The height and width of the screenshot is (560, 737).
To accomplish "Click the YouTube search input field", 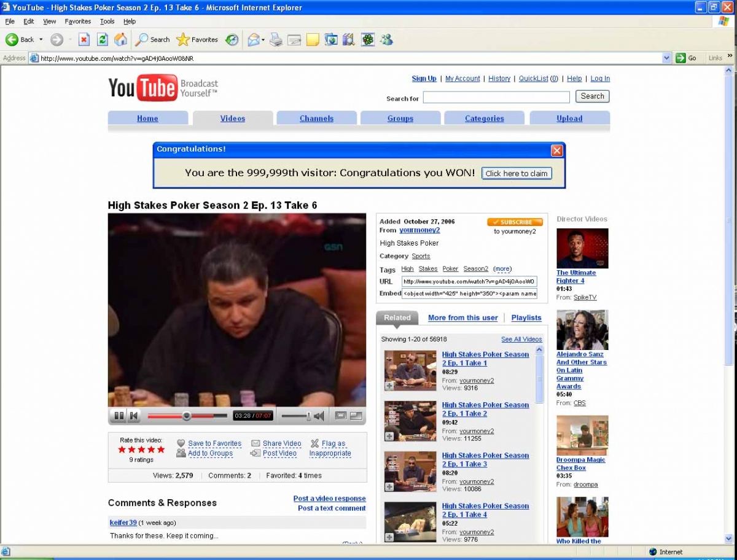I will [496, 97].
